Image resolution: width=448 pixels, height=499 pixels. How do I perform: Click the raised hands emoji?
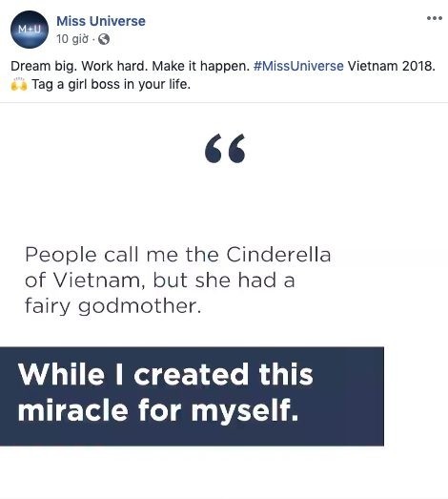19,84
